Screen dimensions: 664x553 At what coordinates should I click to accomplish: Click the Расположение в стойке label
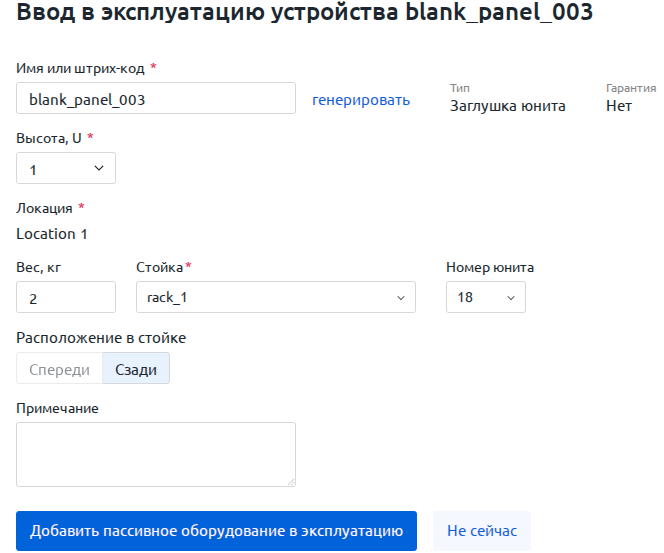coord(101,338)
